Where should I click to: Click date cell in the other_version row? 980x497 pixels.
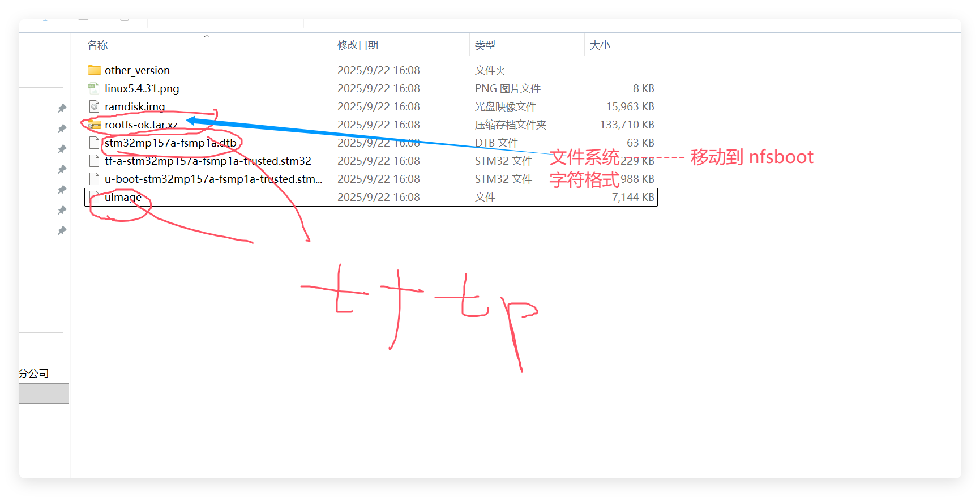[379, 70]
